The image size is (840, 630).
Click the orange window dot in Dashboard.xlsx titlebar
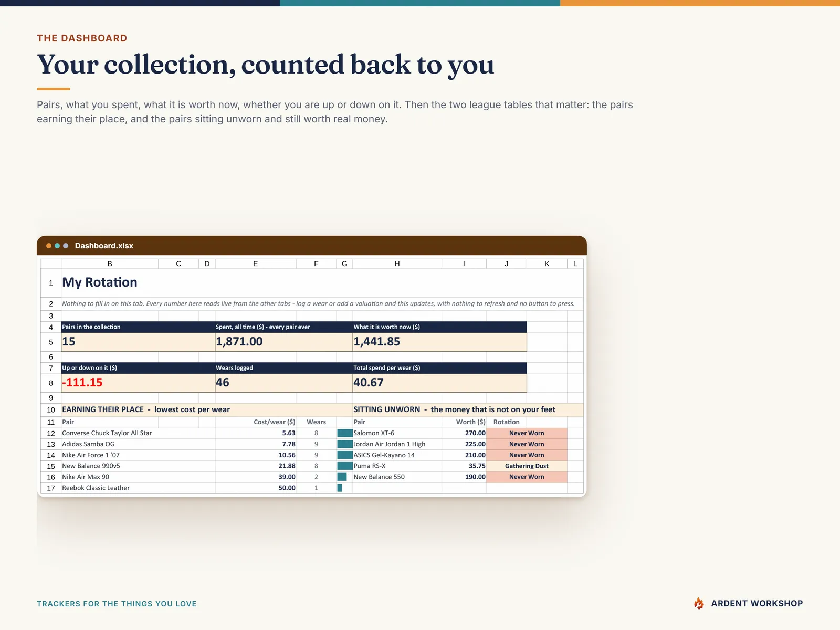click(49, 246)
